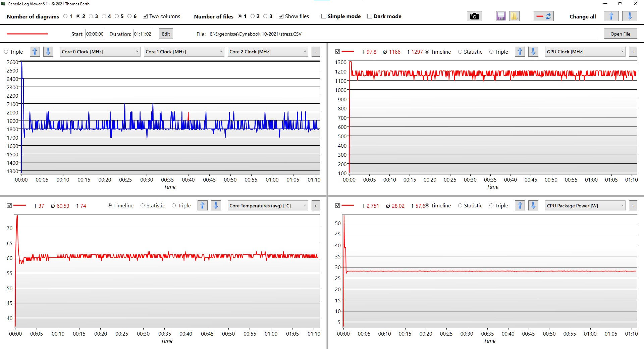Click the Open File button
Viewport: 644px width, 349px height.
620,34
